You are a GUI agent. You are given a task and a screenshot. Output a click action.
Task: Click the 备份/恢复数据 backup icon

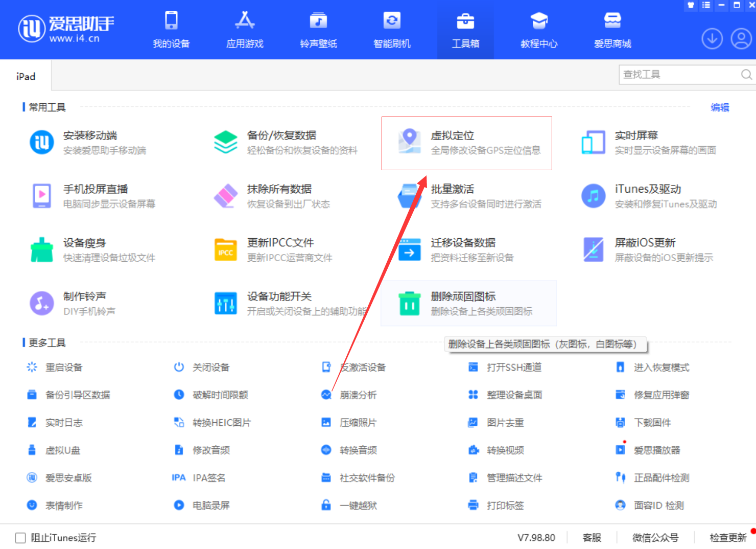tap(226, 142)
